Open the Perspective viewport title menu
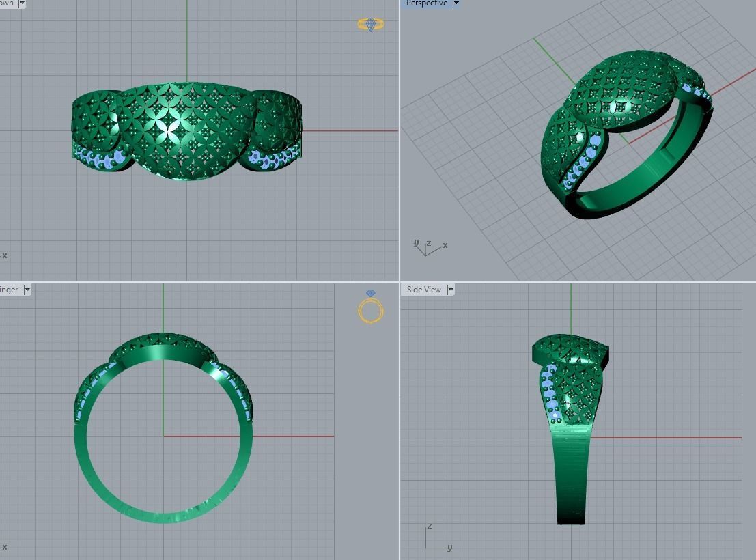 pyautogui.click(x=427, y=3)
